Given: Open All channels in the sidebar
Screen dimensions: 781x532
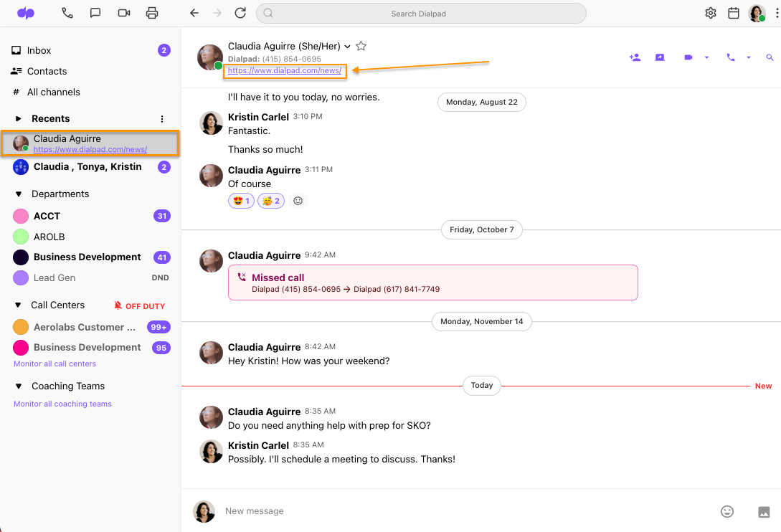Looking at the screenshot, I should point(90,92).
